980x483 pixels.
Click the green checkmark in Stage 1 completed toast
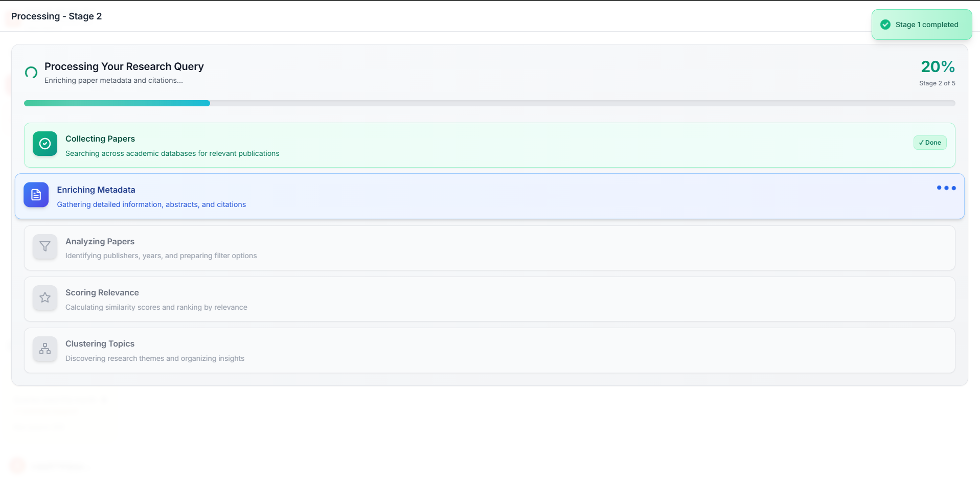(x=885, y=24)
